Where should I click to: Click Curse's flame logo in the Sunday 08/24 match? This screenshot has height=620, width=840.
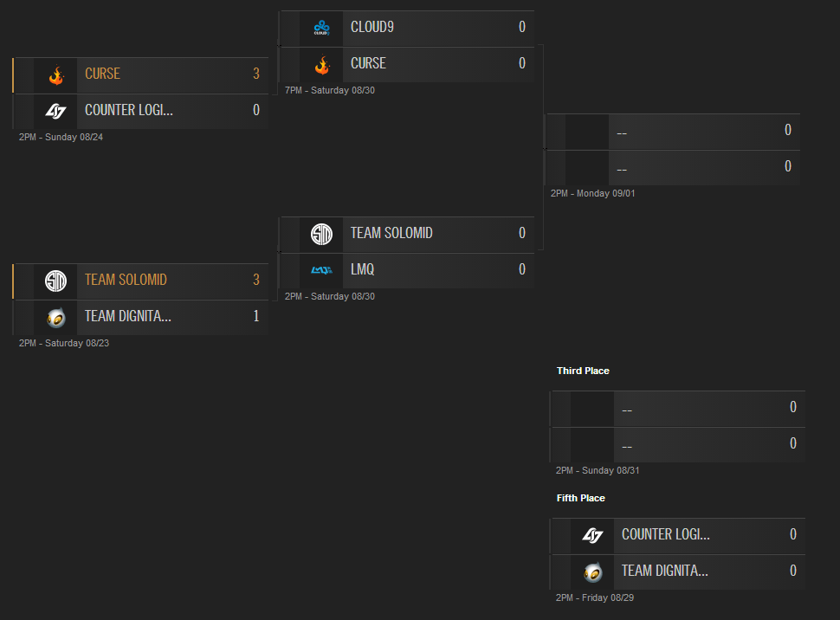[56, 74]
